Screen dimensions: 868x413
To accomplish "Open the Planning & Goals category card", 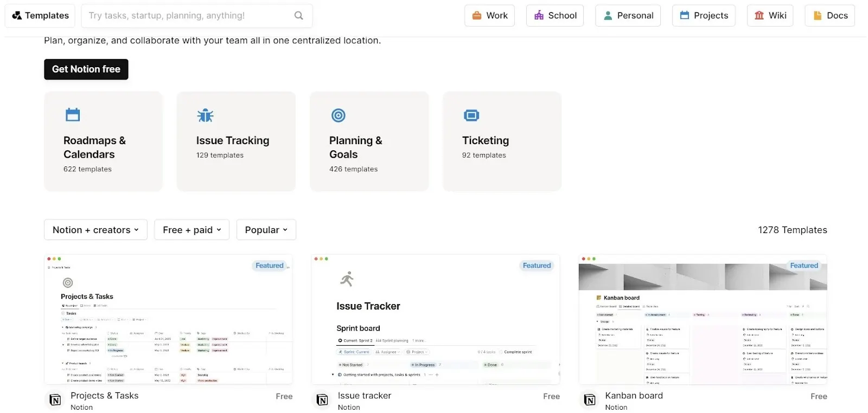I will 369,141.
